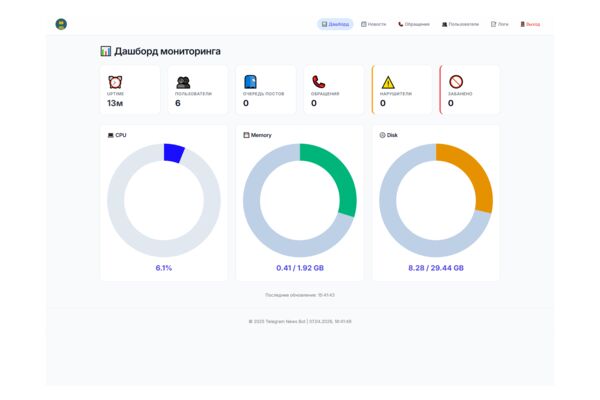Viewport: 600px width, 400px height.
Task: Click the site logo in the header
Action: pos(61,24)
